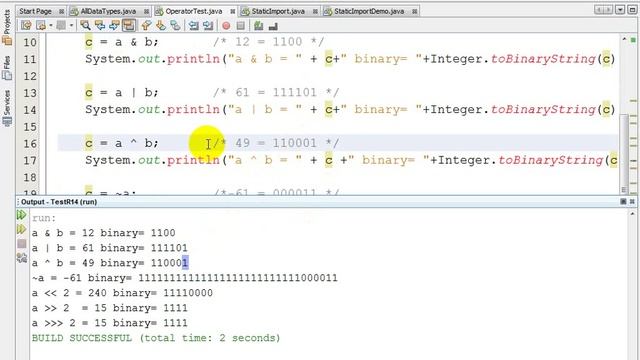Screen dimensions: 640x360
Task: Close the StaticImport.java tab
Action: point(315,12)
